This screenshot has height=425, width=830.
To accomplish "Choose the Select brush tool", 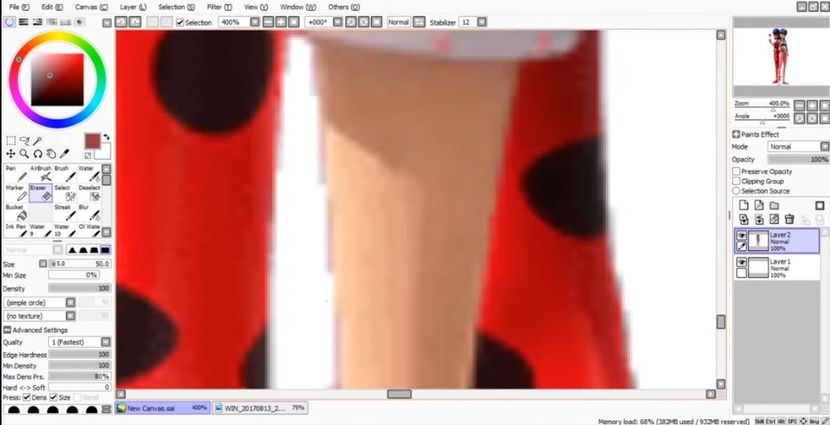I will [65, 193].
